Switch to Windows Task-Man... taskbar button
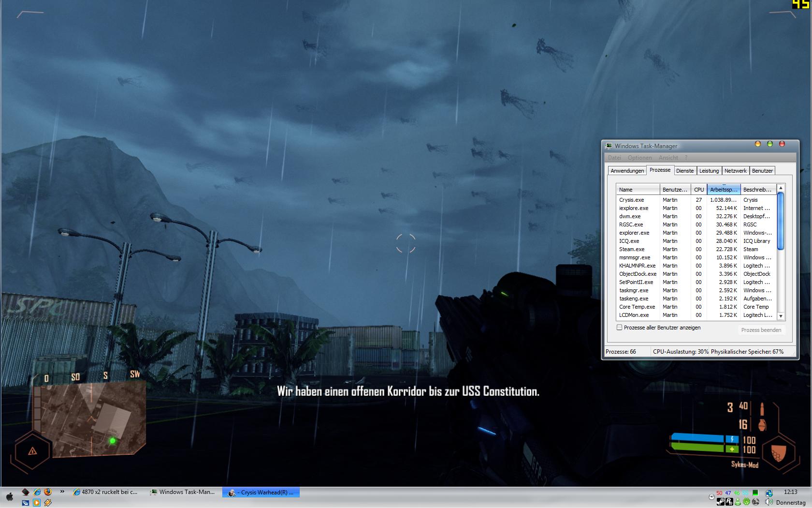This screenshot has width=812, height=508. tap(182, 492)
